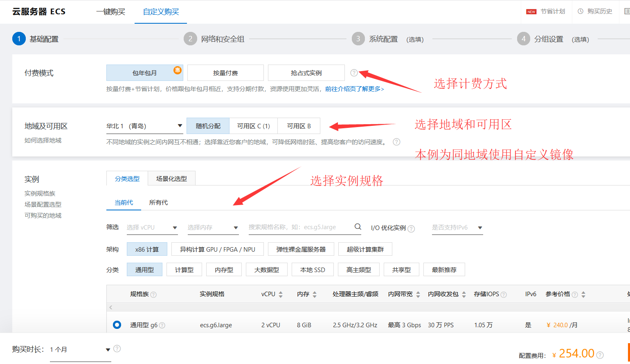This screenshot has height=364, width=630.
Task: Select the 通用型 g6 radio button
Action: pos(117,325)
